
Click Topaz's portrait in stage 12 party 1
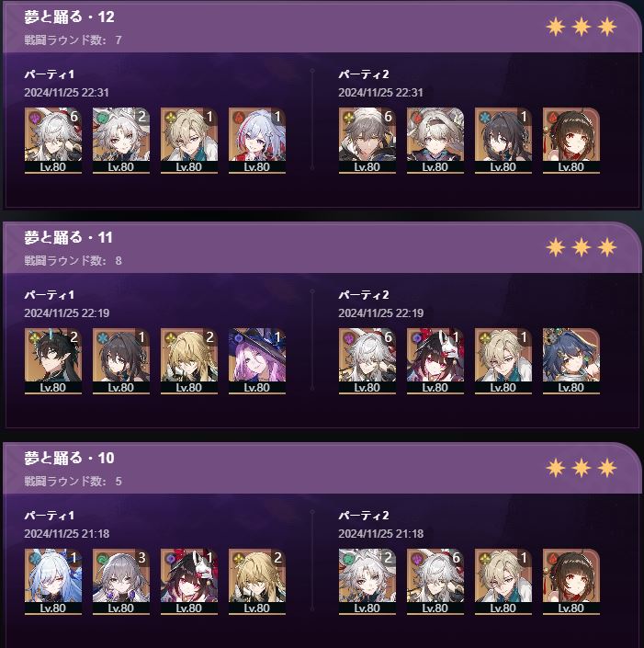[256, 141]
